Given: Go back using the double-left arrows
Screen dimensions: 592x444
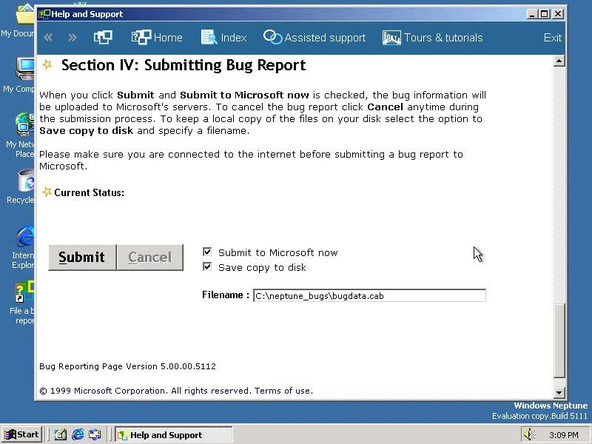Looking at the screenshot, I should tap(48, 37).
